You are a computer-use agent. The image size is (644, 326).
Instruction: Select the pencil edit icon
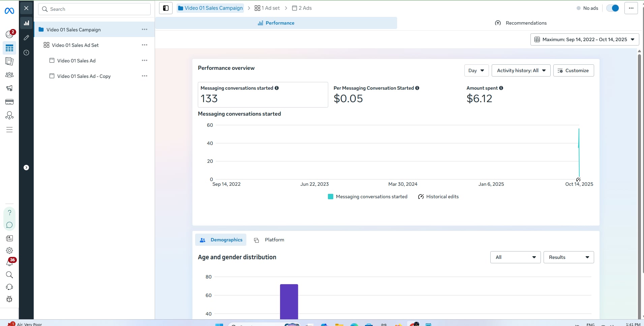coord(26,38)
